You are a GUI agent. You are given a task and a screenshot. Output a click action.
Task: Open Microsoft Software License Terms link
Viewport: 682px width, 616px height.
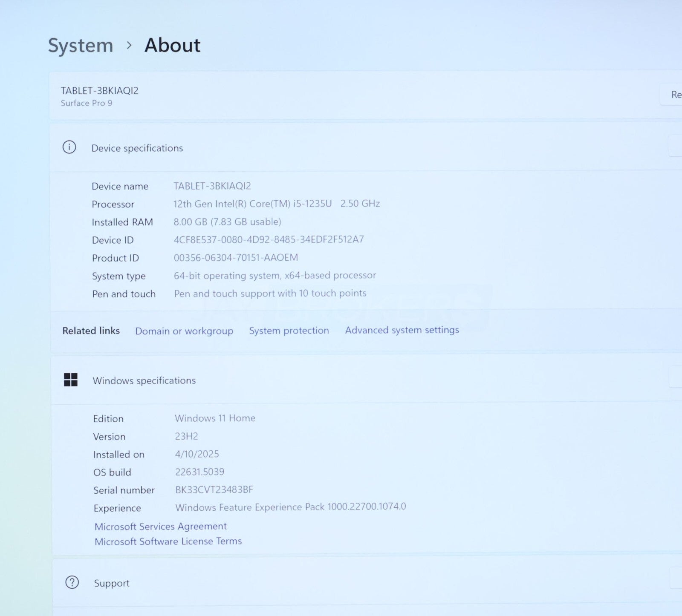(168, 541)
